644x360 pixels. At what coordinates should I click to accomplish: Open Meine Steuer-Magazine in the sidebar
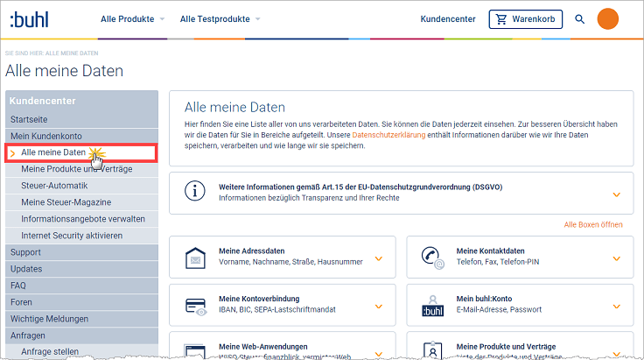[81, 202]
